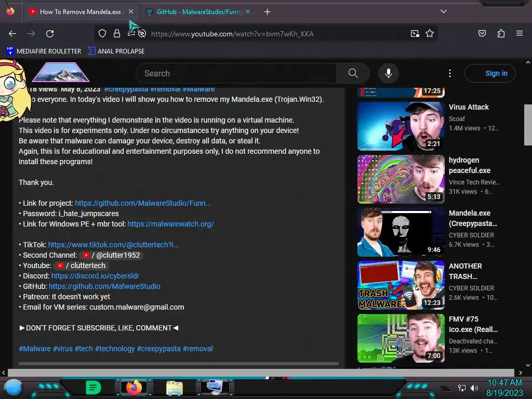Image resolution: width=532 pixels, height=399 pixels.
Task: Click the volume speaker tray icon
Action: coord(474,388)
